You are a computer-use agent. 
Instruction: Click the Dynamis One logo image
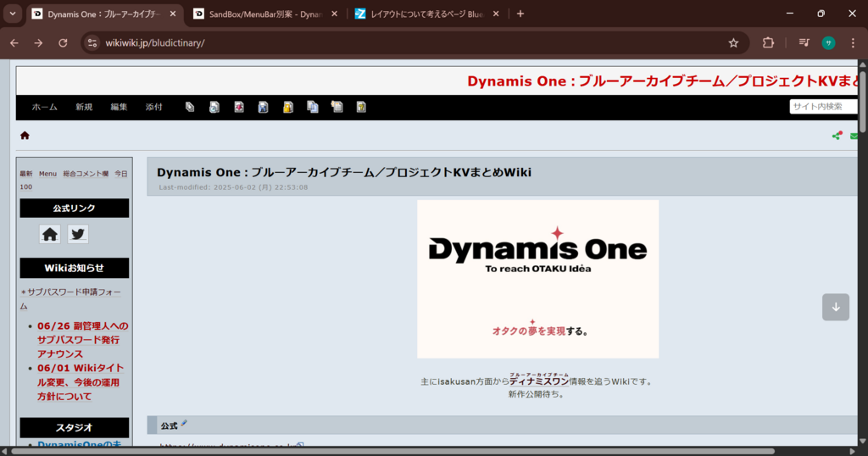(538, 279)
